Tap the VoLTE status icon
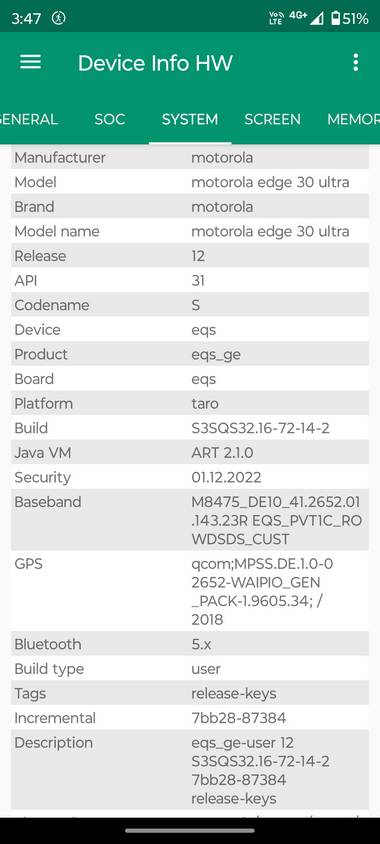Image resolution: width=380 pixels, height=844 pixels. pos(275,19)
